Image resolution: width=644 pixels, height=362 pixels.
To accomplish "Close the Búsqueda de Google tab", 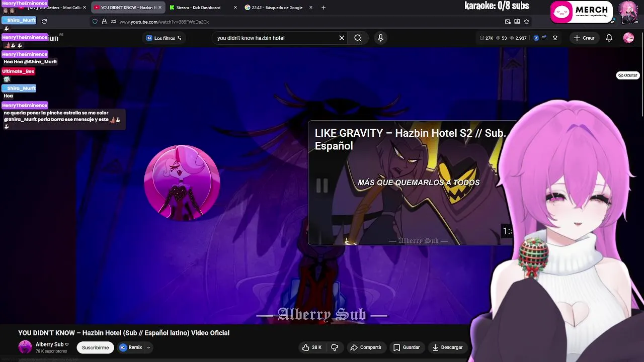I will 311,8.
